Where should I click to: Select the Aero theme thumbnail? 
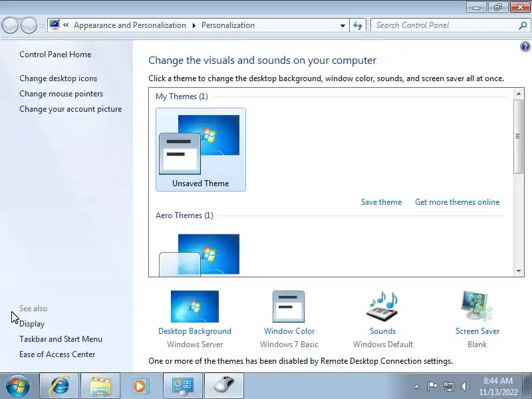(x=199, y=255)
